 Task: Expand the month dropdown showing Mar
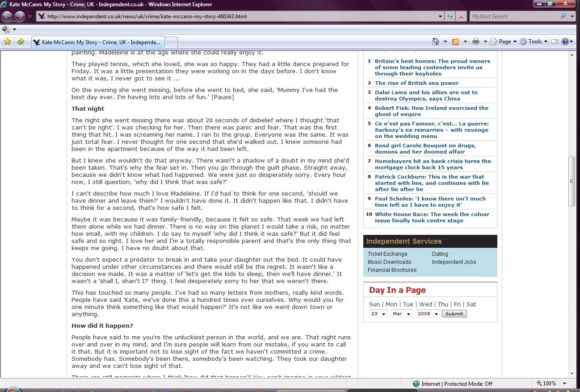click(x=401, y=314)
